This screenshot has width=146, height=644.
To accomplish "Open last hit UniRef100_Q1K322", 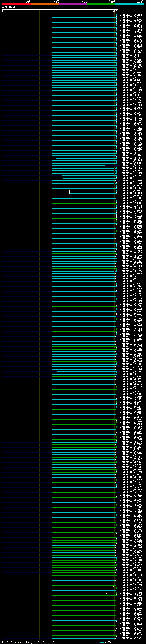I will 131,638.
